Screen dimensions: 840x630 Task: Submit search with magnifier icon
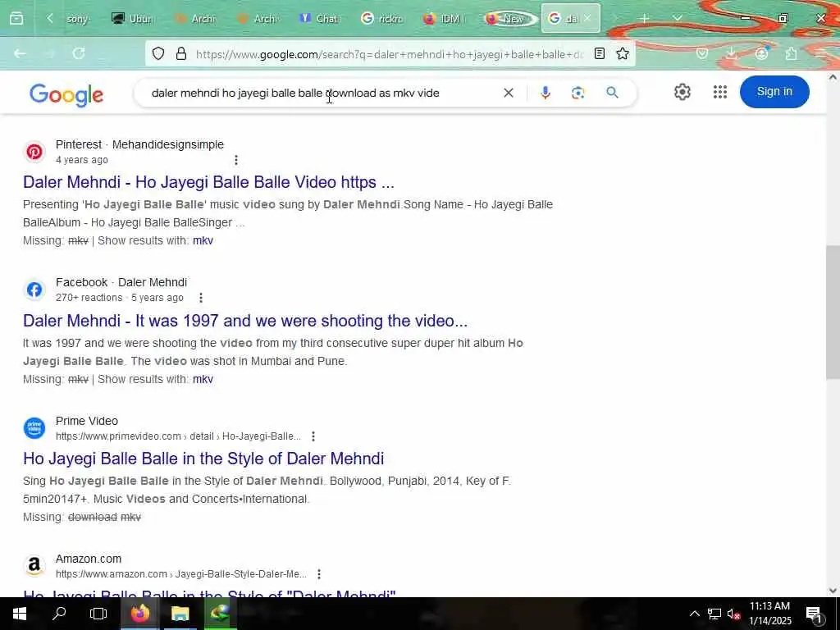coord(612,93)
